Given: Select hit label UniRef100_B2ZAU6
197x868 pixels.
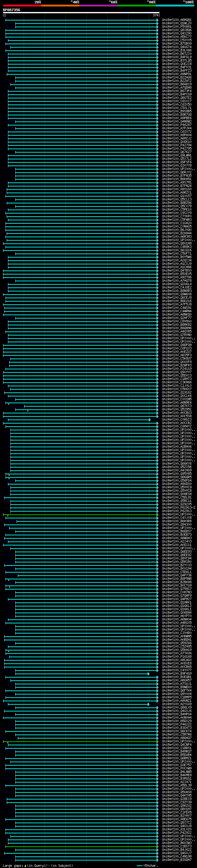Looking at the screenshot, I should 177,78.
